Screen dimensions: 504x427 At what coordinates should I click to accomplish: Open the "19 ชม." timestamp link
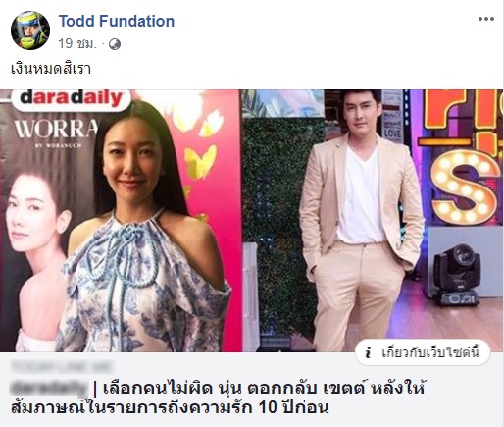click(77, 43)
